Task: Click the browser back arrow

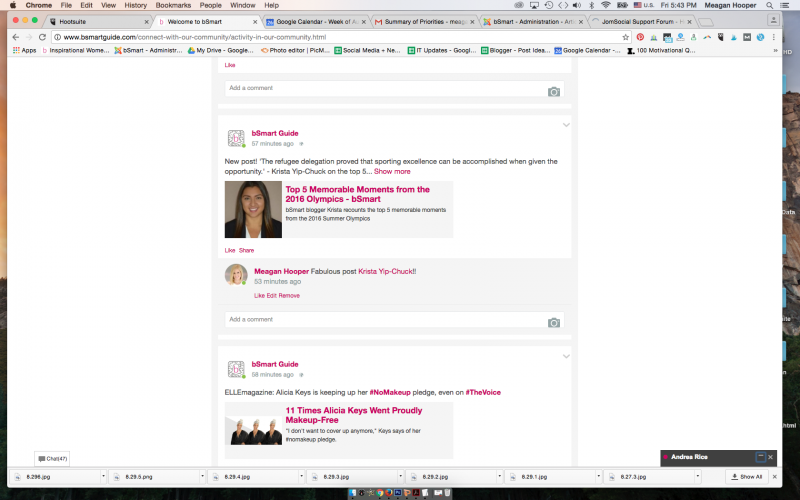Action: tap(15, 37)
